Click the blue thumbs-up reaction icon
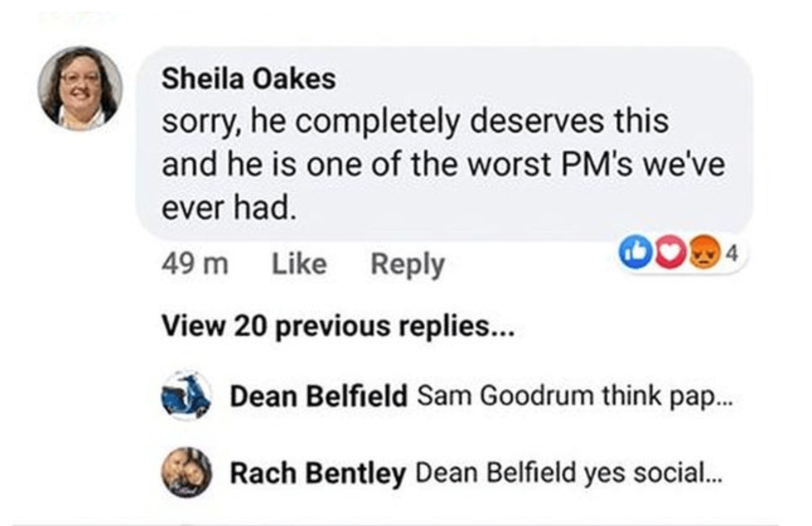The height and width of the screenshot is (526, 812). click(x=635, y=252)
